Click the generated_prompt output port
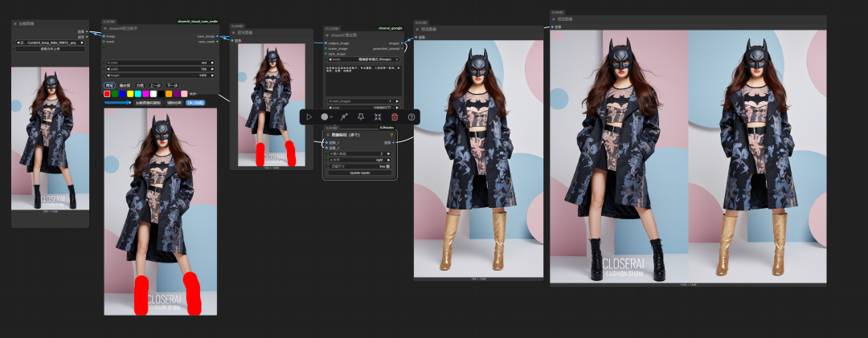The image size is (868, 338). coord(403,48)
